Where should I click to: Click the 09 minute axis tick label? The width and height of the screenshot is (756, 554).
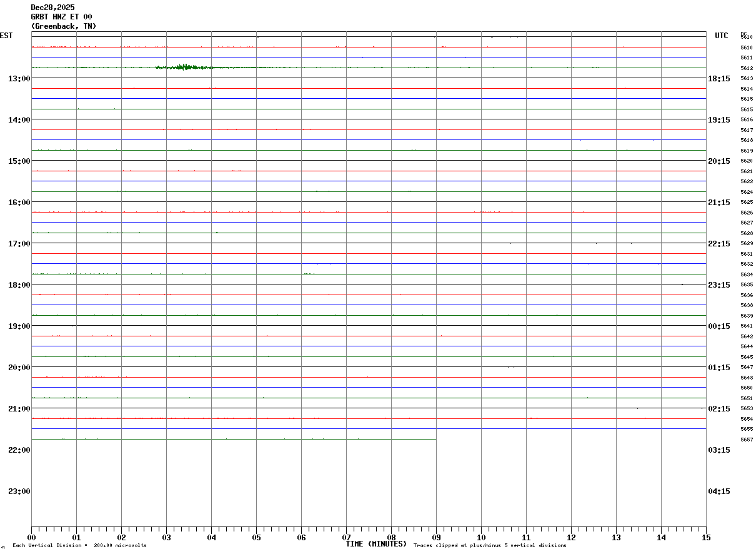[436, 538]
